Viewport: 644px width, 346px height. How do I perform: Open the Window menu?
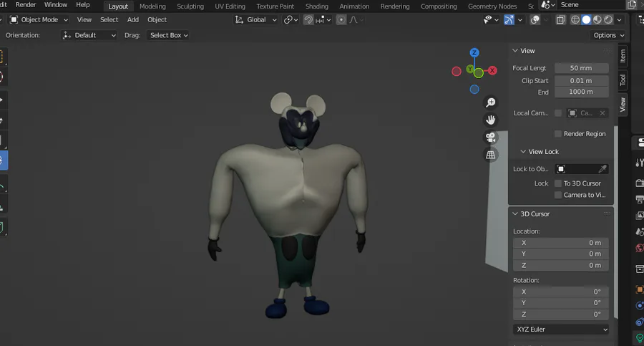coord(55,5)
